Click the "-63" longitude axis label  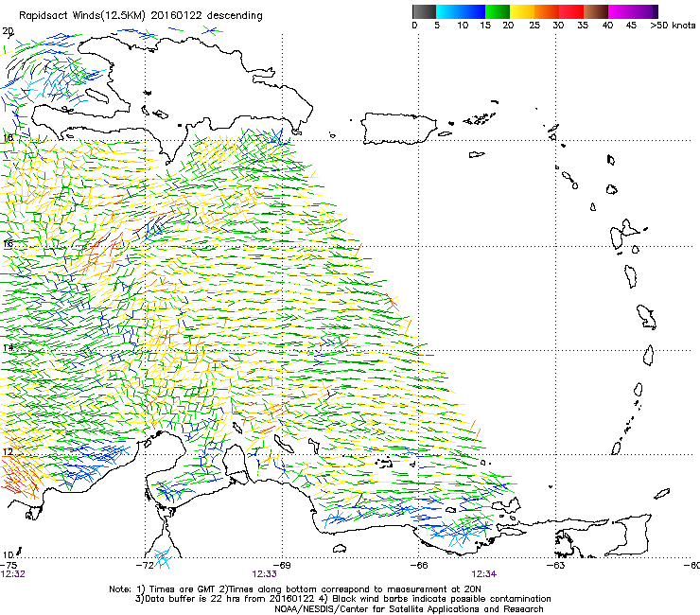(556, 566)
